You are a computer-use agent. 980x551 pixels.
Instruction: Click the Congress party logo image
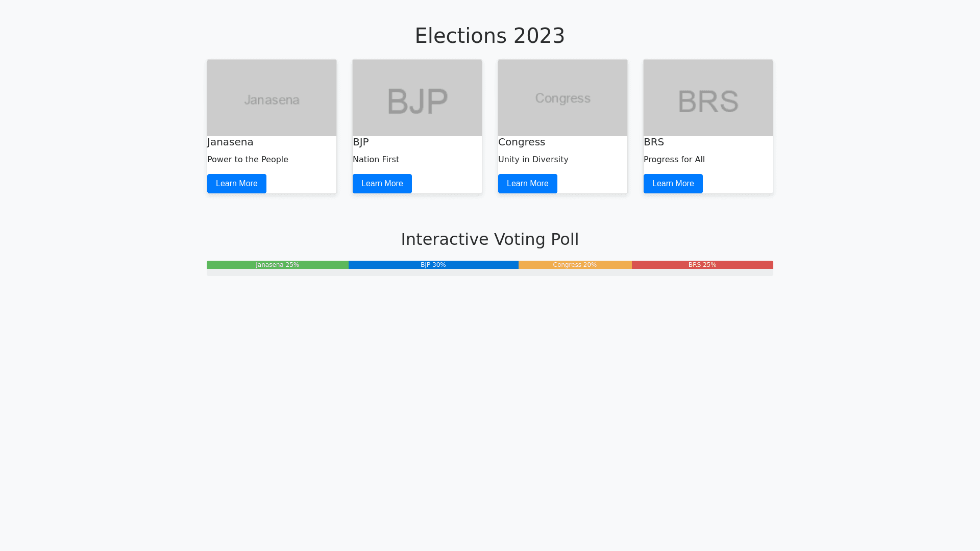pos(562,98)
